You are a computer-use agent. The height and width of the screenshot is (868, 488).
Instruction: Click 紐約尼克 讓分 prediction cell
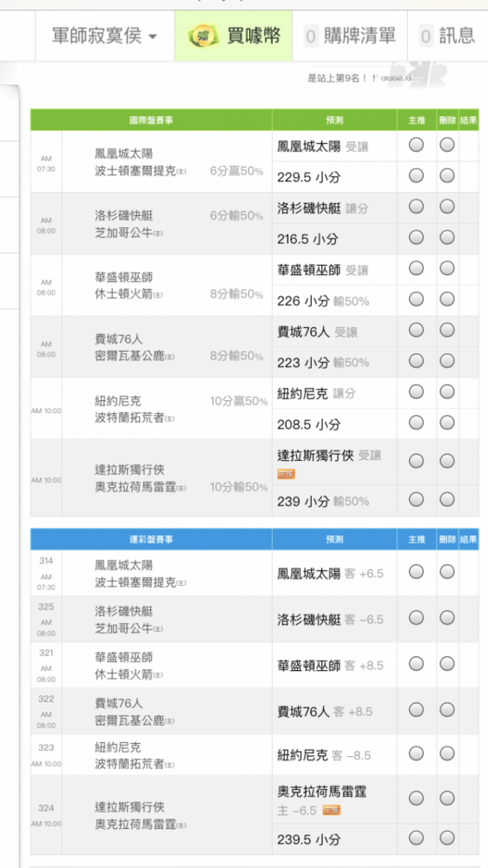334,393
